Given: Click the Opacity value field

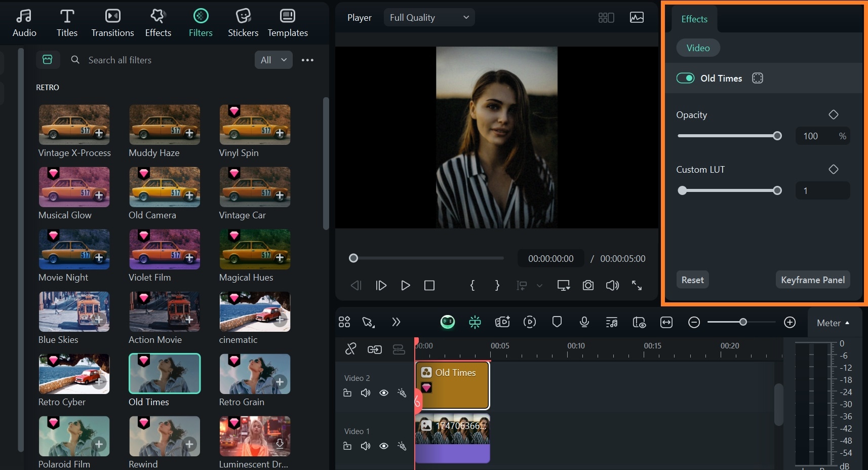Looking at the screenshot, I should coord(822,136).
